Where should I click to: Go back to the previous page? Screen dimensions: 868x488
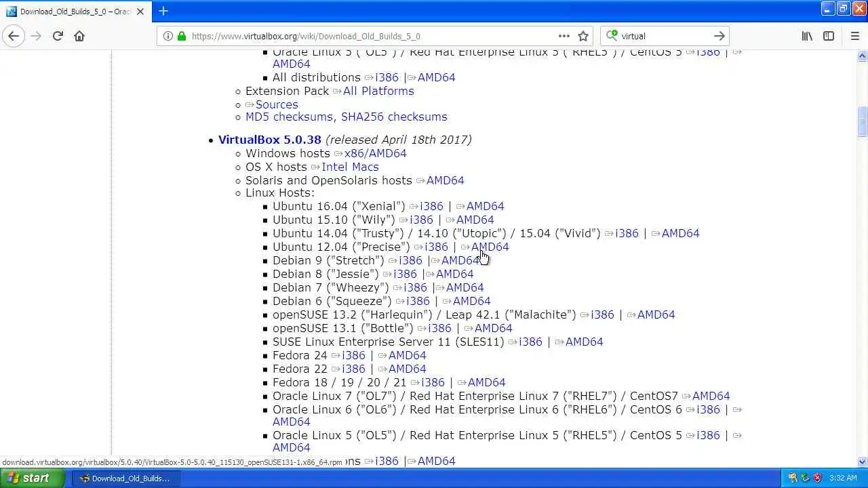[x=14, y=36]
